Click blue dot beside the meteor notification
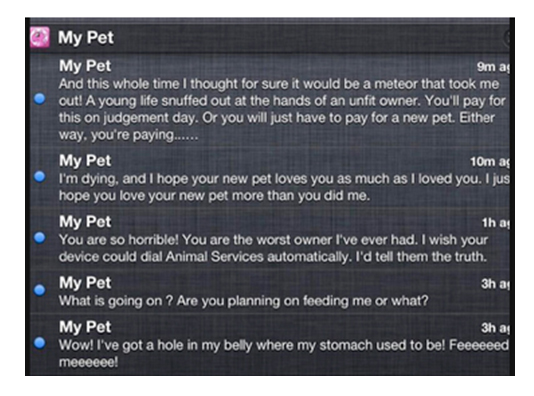The image size is (534, 396). 40,99
